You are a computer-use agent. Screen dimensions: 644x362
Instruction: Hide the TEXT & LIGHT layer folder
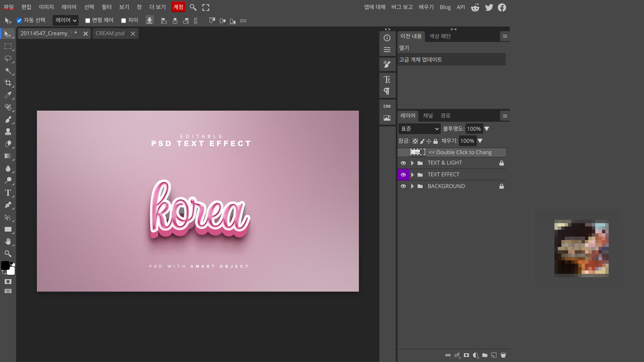coord(403,163)
